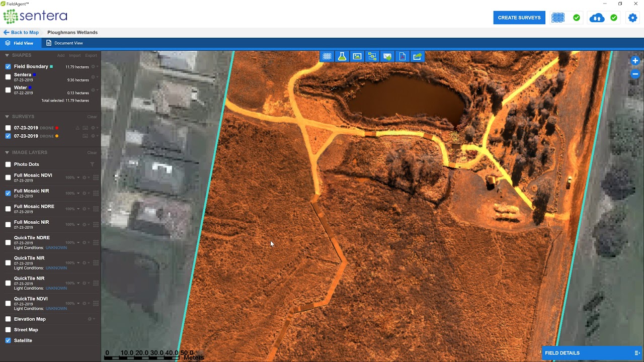Open gear dropdown for Water shape
Viewport: 644px width, 362px height.
coord(94,90)
